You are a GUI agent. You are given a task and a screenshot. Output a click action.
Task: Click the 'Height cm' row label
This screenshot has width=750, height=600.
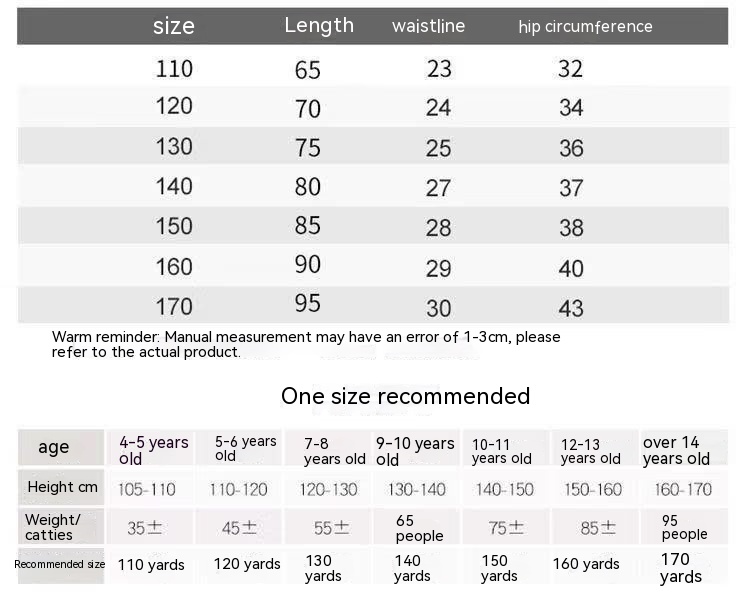(62, 487)
